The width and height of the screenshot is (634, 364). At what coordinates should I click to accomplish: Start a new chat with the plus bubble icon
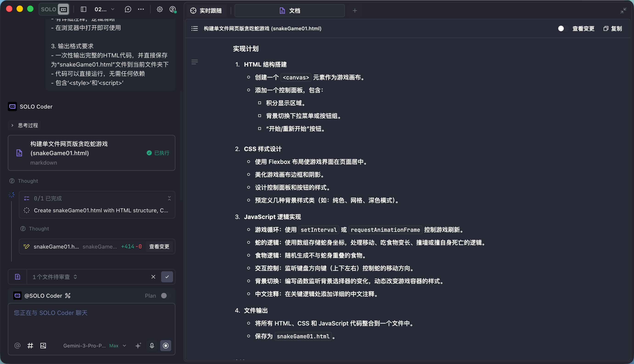(x=128, y=9)
